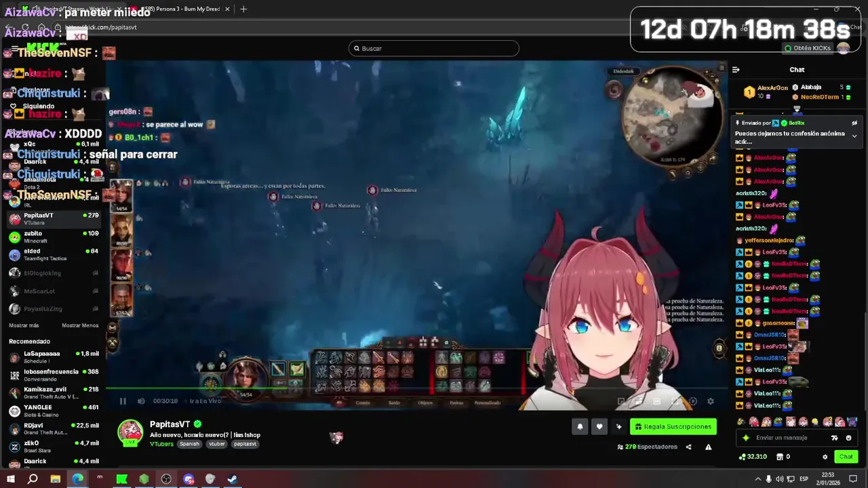
Task: Click the 32.310 channel points balance
Action: coord(753,457)
